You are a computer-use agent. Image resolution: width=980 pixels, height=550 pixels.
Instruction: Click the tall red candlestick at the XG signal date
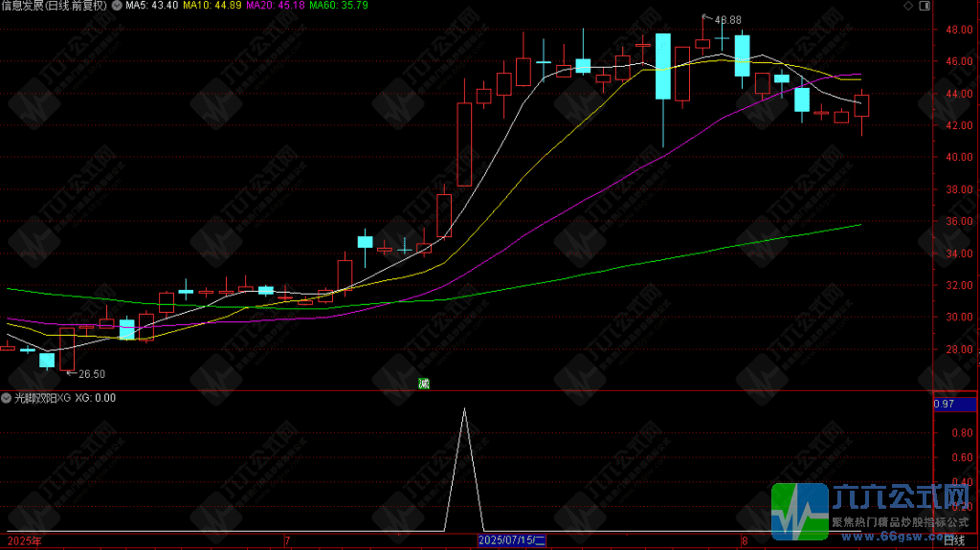pos(464,144)
